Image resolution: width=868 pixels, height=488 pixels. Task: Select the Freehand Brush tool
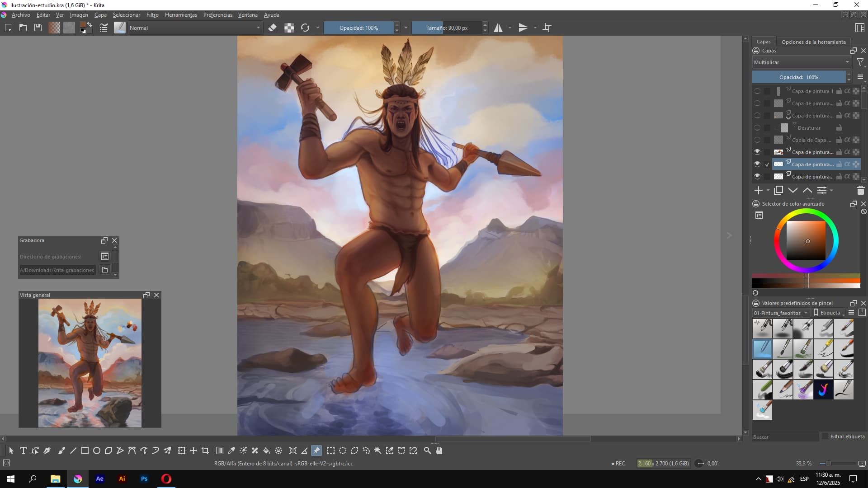click(61, 450)
